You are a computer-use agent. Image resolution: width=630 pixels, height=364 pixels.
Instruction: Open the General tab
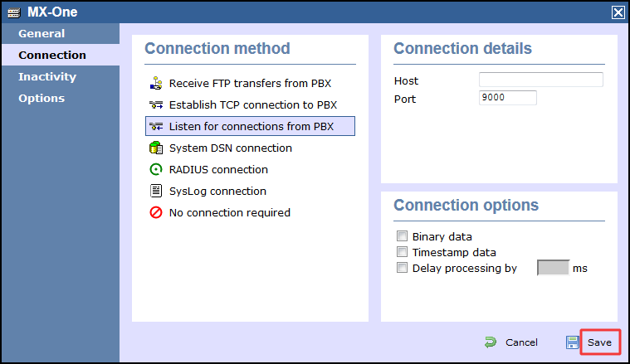click(42, 34)
